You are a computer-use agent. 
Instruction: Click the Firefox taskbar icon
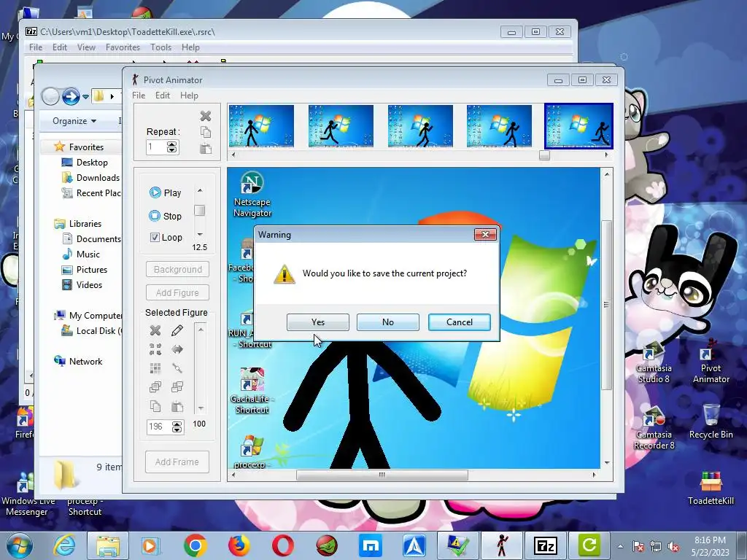[239, 545]
